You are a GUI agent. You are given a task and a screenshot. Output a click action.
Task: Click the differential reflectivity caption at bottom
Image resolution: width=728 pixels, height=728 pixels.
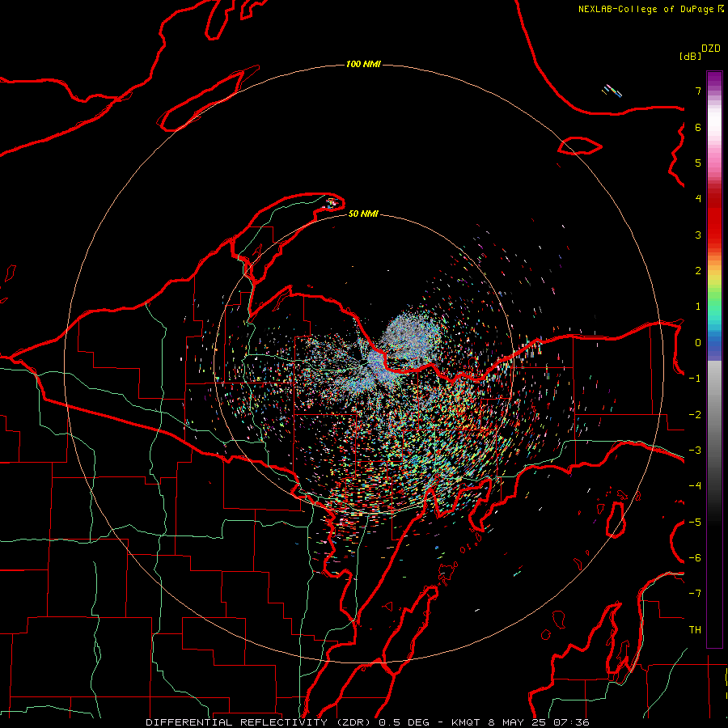pyautogui.click(x=367, y=722)
